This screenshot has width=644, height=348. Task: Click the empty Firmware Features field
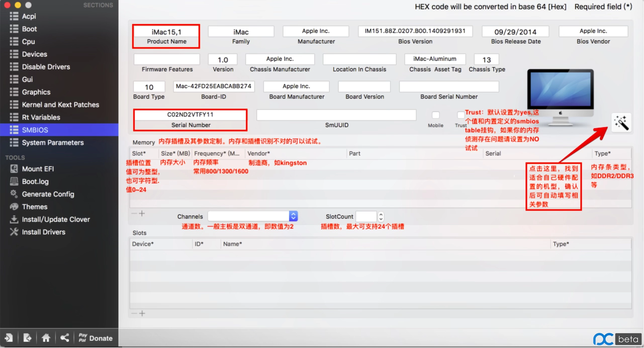click(167, 59)
